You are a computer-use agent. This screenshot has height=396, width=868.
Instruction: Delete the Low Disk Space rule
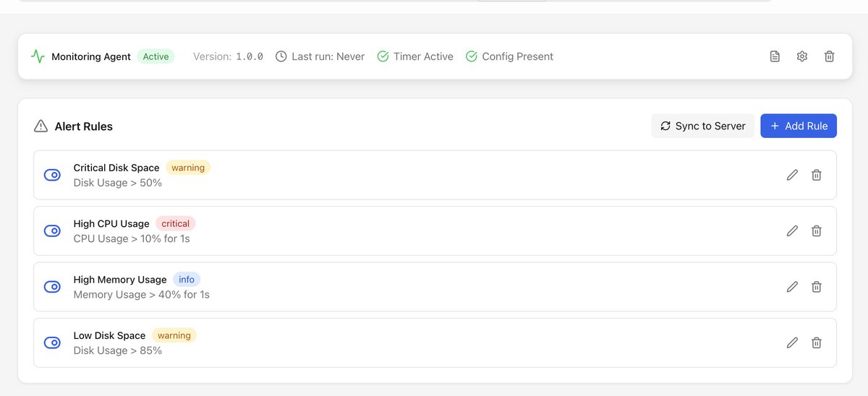817,343
